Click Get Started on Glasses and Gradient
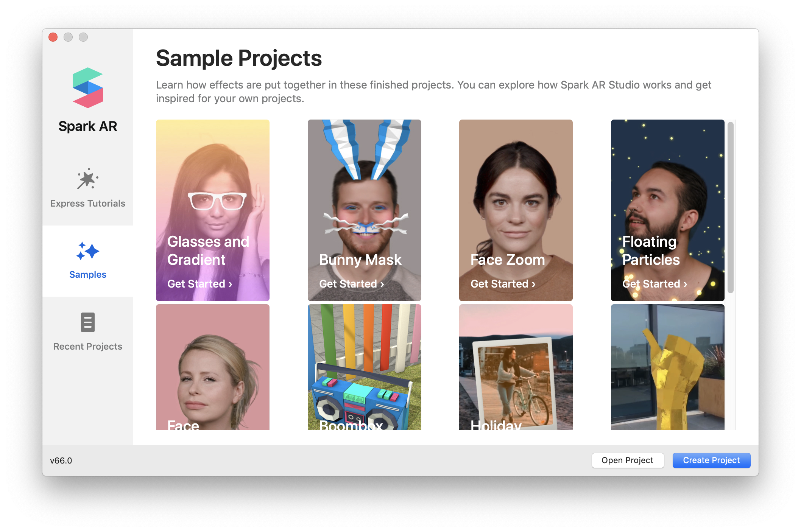 click(199, 284)
